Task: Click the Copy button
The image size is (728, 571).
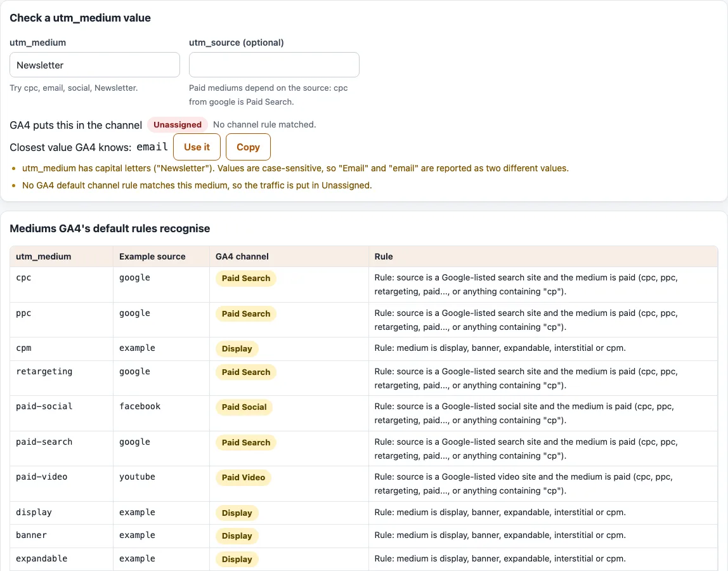Action: click(x=248, y=147)
